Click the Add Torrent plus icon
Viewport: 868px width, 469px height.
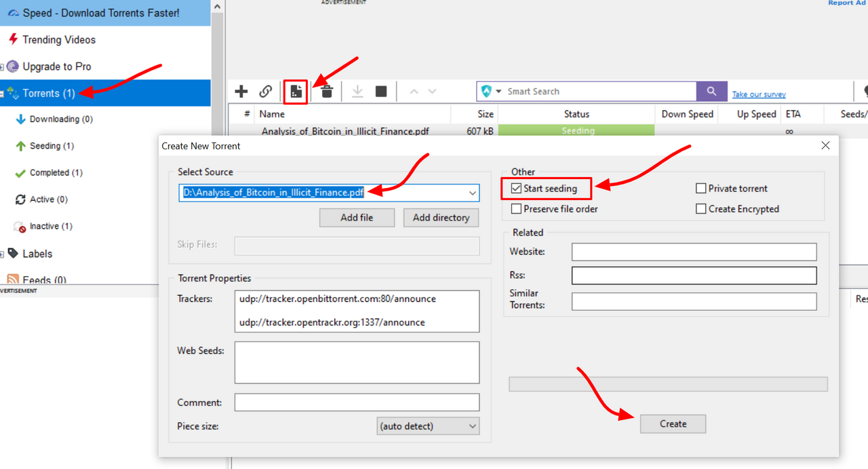pyautogui.click(x=241, y=91)
